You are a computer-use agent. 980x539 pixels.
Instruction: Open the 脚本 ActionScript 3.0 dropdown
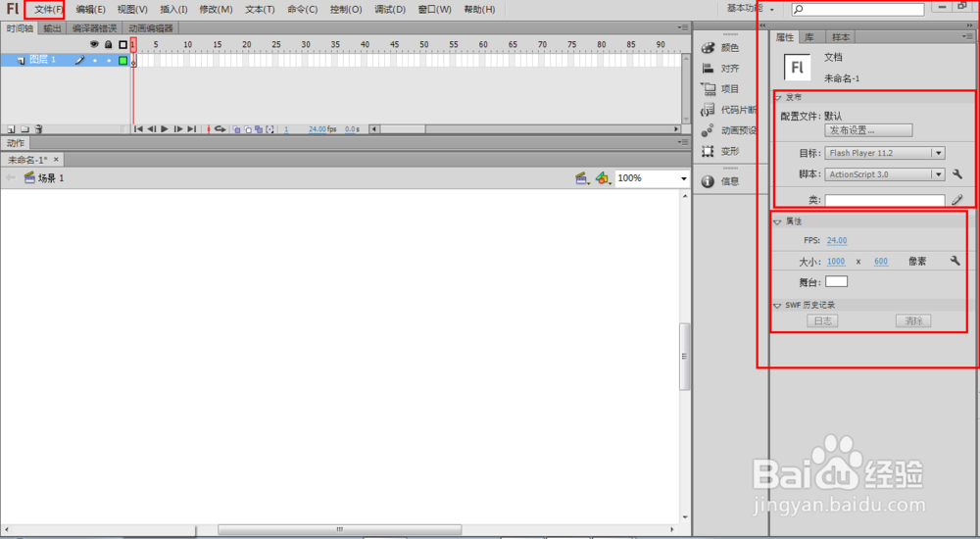[x=884, y=174]
